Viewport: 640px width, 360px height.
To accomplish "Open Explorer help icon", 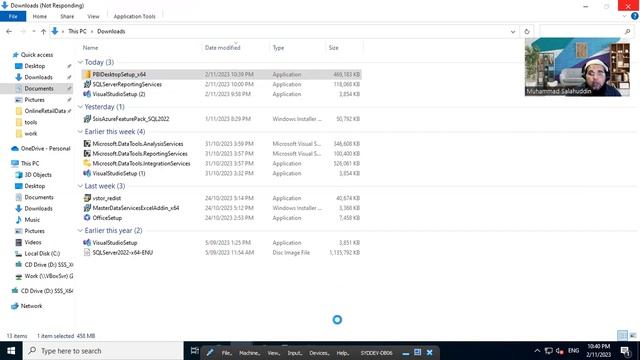I will (x=635, y=16).
